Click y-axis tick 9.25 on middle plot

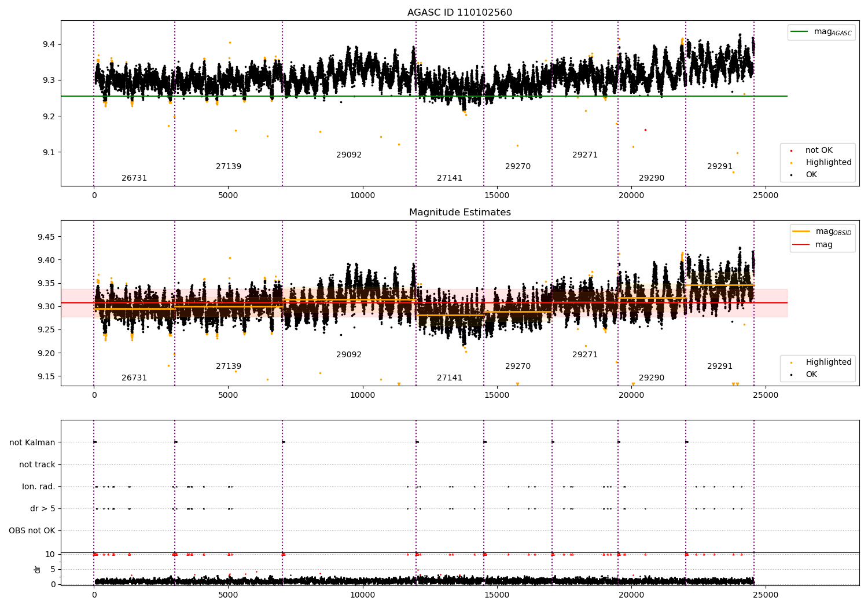[x=46, y=330]
